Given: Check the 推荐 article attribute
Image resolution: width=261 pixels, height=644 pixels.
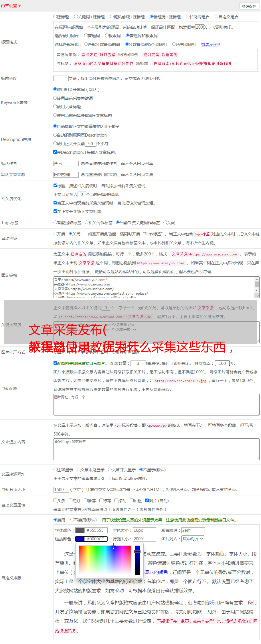Looking at the screenshot, I should tap(86, 501).
